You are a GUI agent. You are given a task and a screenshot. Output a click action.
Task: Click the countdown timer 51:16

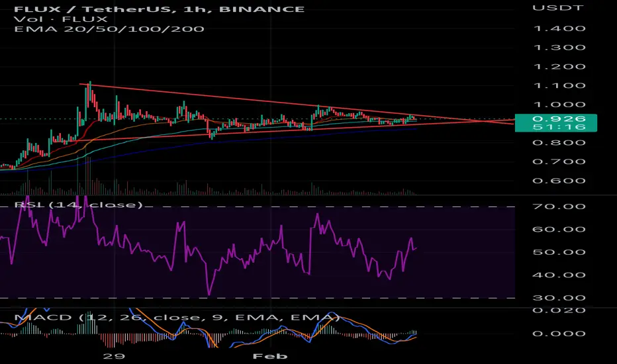(559, 127)
